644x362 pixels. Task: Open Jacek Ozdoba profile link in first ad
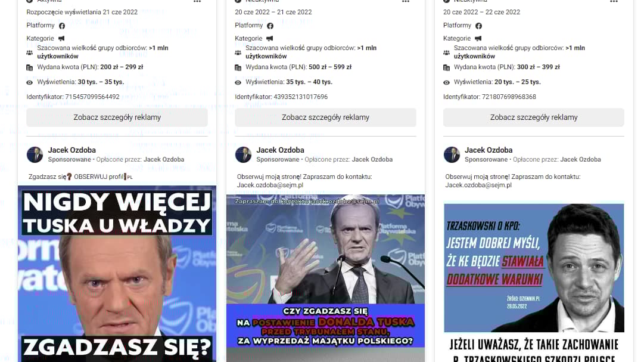pos(72,150)
